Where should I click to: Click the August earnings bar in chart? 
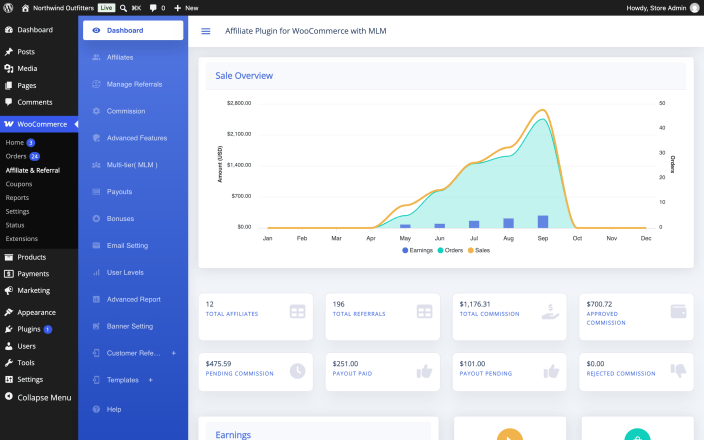tap(508, 223)
